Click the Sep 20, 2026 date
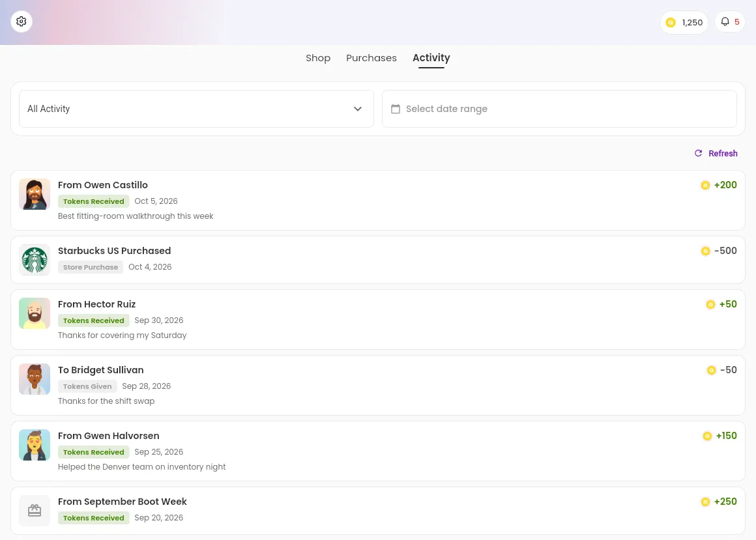The width and height of the screenshot is (756, 540). coord(159,518)
